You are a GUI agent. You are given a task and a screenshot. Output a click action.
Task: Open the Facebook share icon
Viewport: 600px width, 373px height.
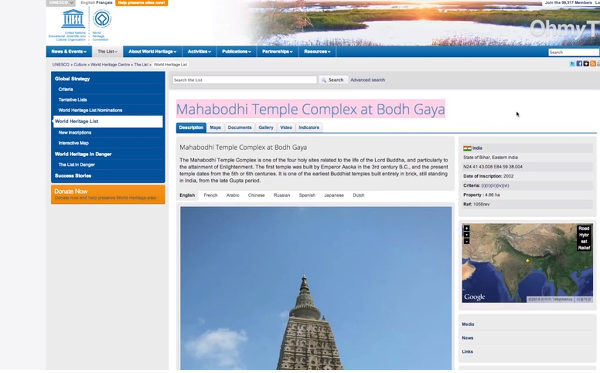(579, 64)
